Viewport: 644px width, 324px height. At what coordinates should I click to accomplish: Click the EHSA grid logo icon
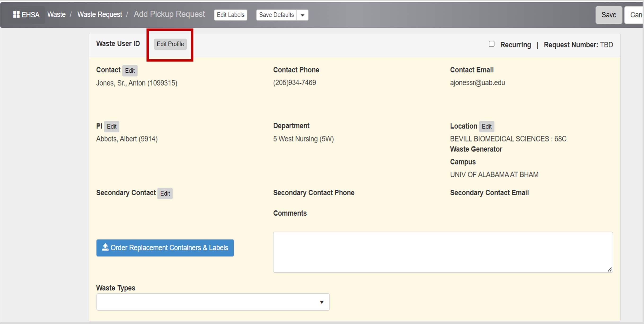(16, 14)
